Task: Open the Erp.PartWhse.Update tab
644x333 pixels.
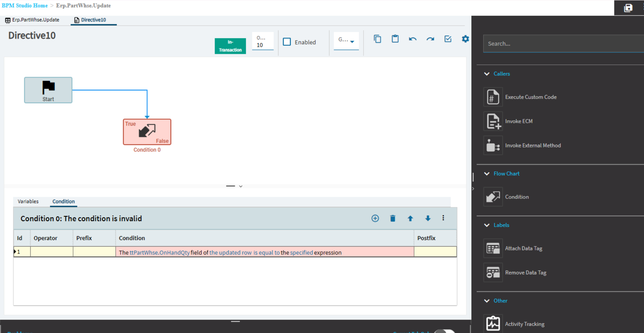Action: tap(32, 20)
